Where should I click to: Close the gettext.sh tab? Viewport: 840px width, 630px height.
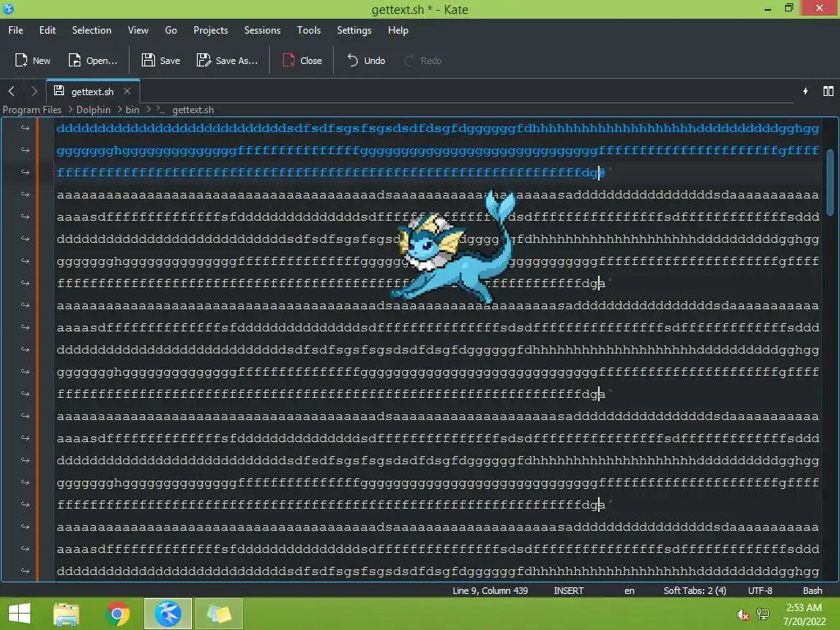point(127,91)
